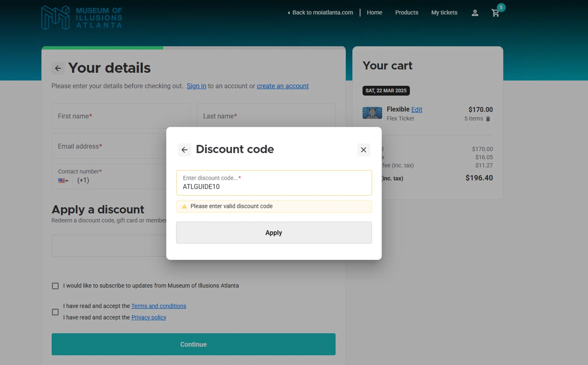Click the warning icon in the error message
588x365 pixels.
coord(184,206)
